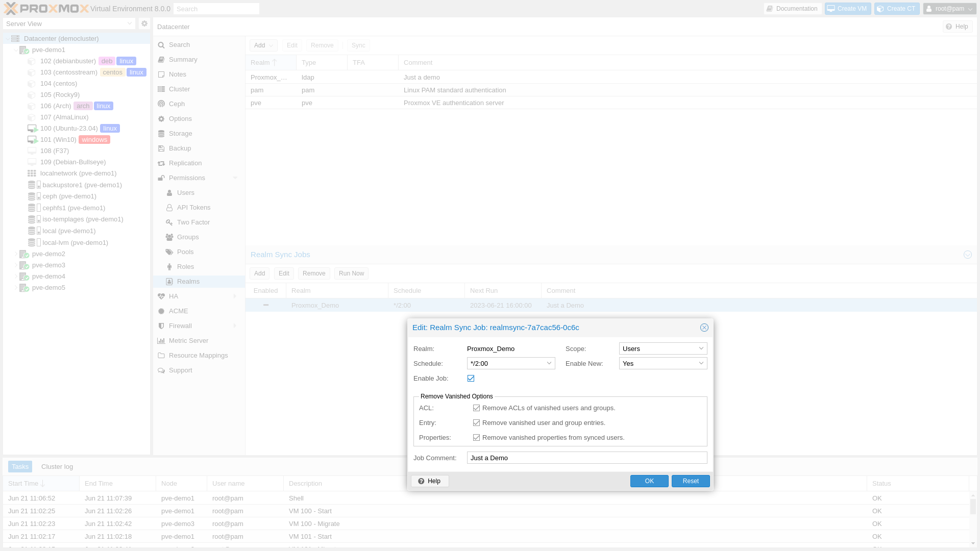Screen dimensions: 980x551
Task: Click the Two Factor key icon
Action: [169, 222]
